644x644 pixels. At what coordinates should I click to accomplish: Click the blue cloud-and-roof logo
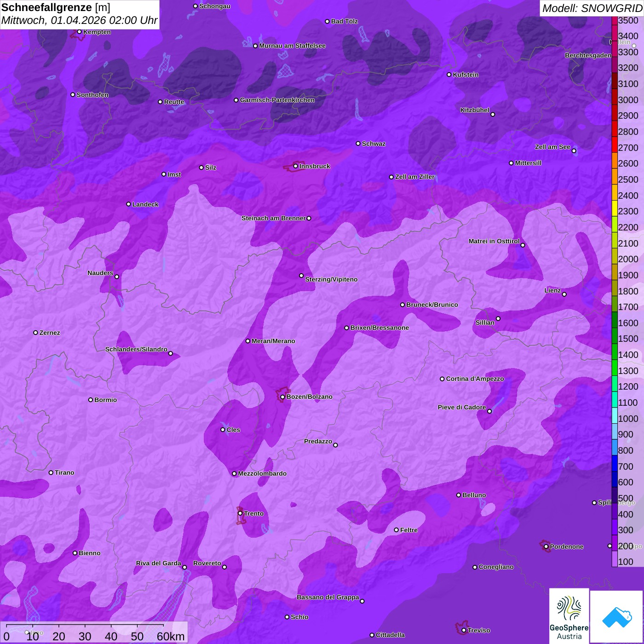pos(617,616)
